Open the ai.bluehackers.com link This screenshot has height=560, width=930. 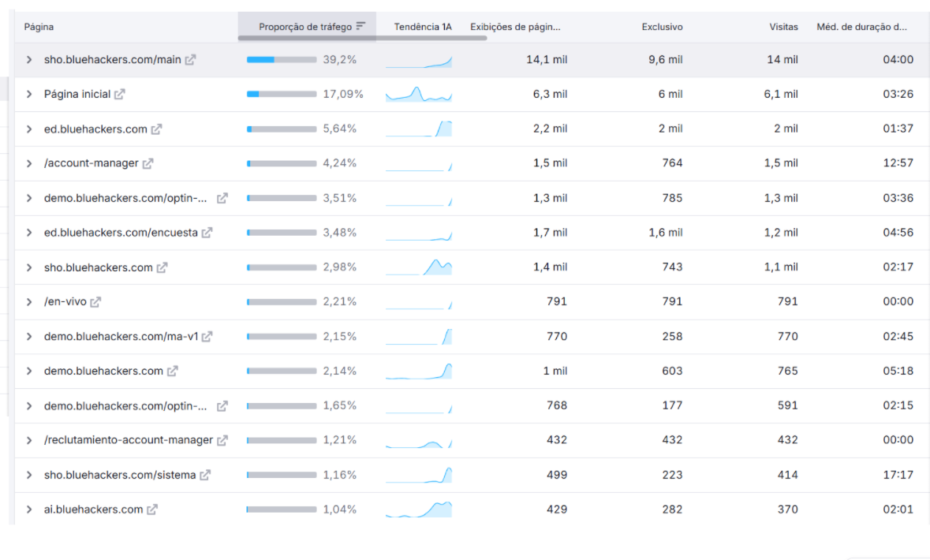pos(94,510)
